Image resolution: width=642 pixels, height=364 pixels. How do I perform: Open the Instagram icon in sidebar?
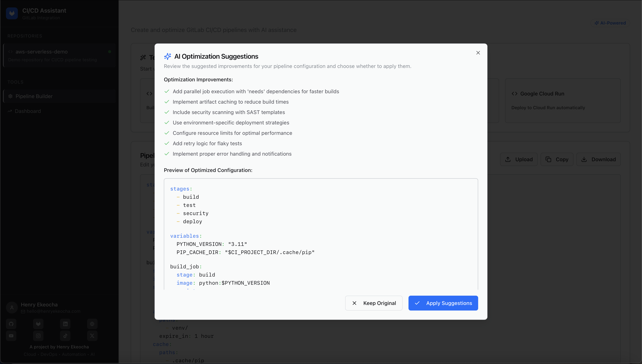click(38, 336)
